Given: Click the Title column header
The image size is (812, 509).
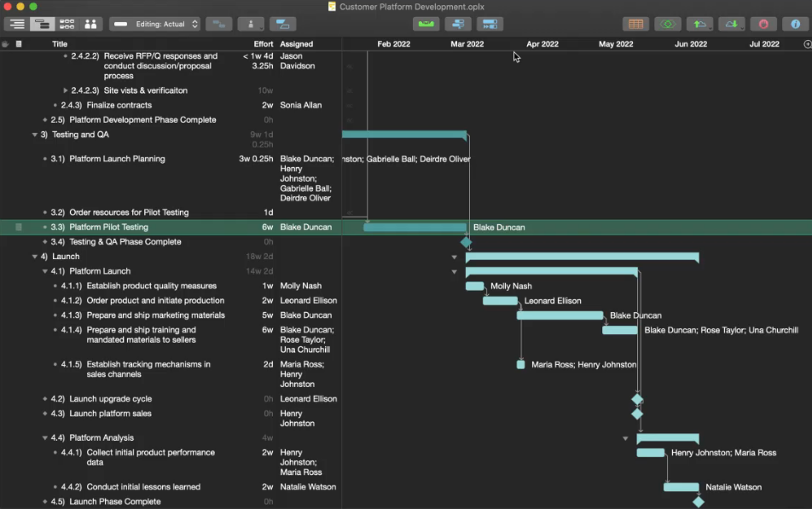Looking at the screenshot, I should (x=60, y=44).
